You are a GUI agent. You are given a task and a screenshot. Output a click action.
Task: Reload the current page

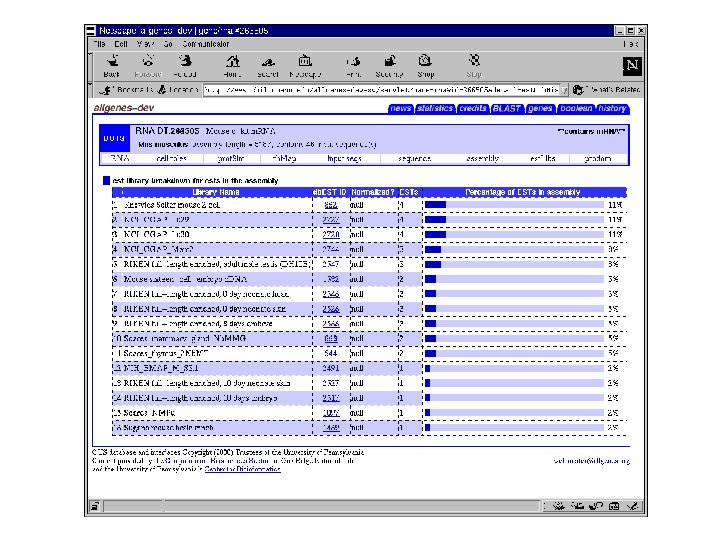tap(185, 66)
